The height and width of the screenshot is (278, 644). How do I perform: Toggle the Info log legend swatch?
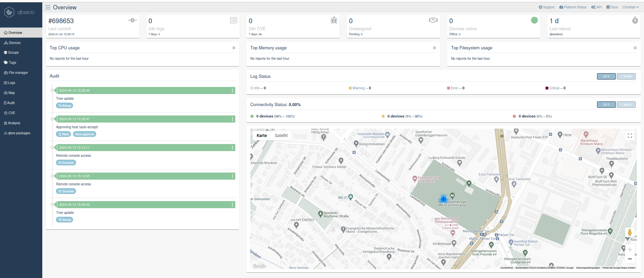[x=252, y=88]
